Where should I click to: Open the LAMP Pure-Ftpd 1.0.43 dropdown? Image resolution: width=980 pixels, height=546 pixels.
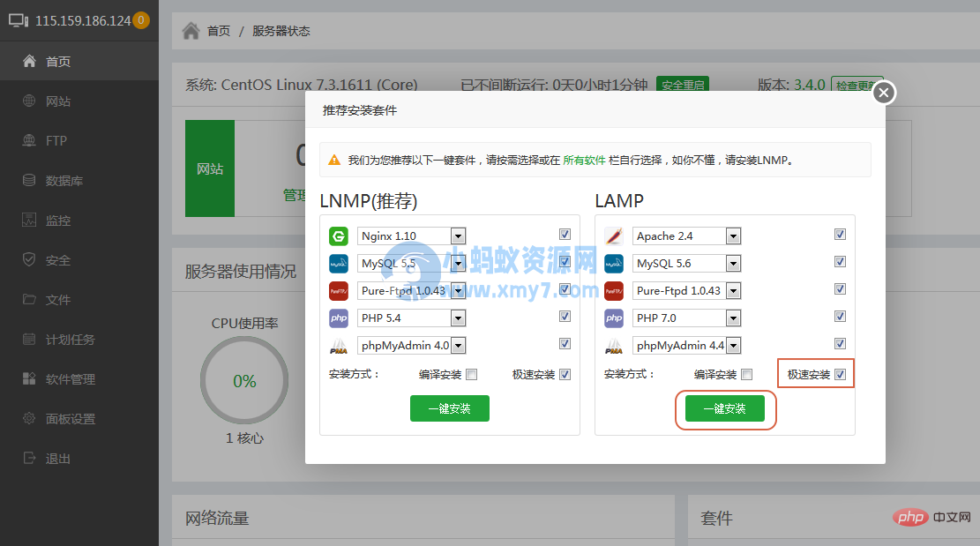coord(687,291)
